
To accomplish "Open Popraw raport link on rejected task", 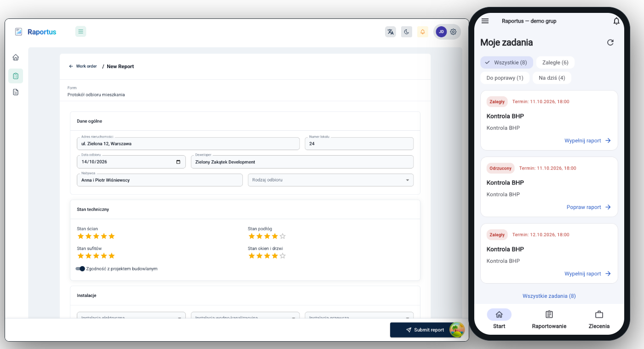I will [589, 207].
